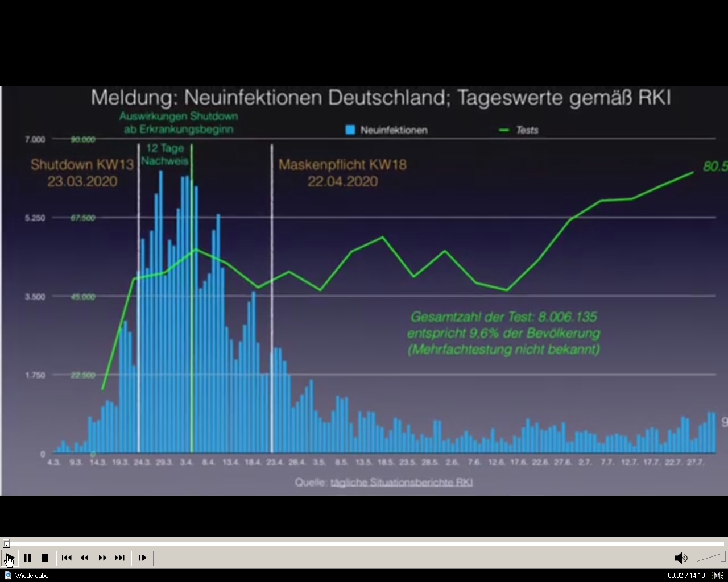The width and height of the screenshot is (728, 582).
Task: Mute audio via the speaker icon
Action: click(x=680, y=558)
